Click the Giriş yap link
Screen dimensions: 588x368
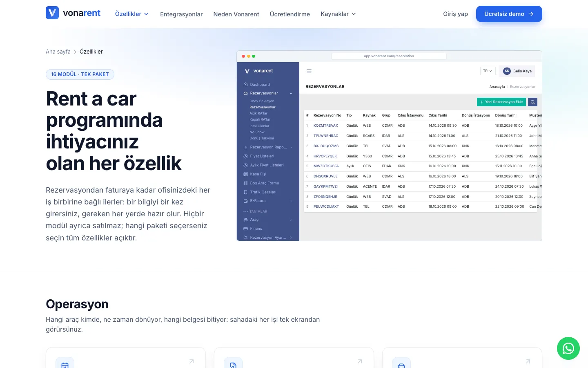point(455,14)
